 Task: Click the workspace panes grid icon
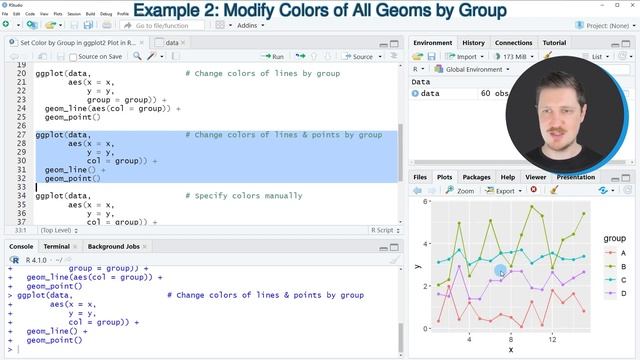pos(220,25)
